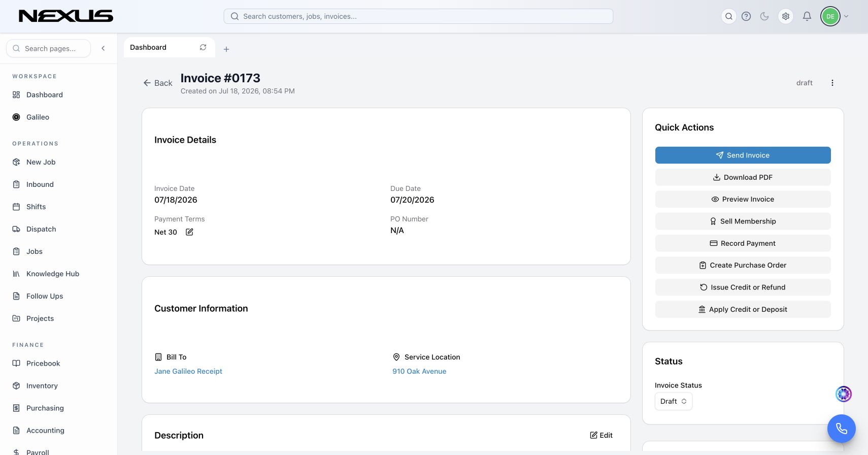Open notifications bell
The width and height of the screenshot is (868, 455).
[x=807, y=16]
